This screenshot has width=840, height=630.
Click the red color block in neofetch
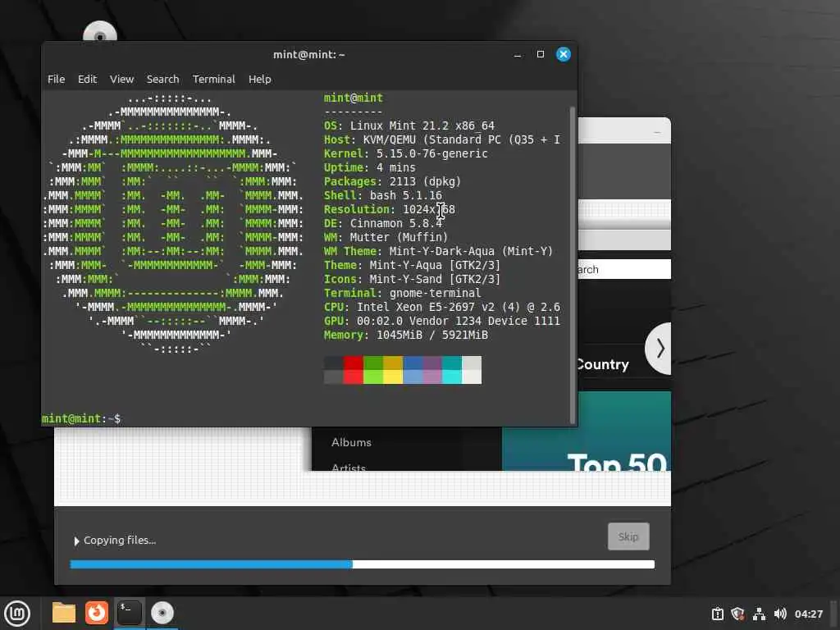click(x=353, y=370)
